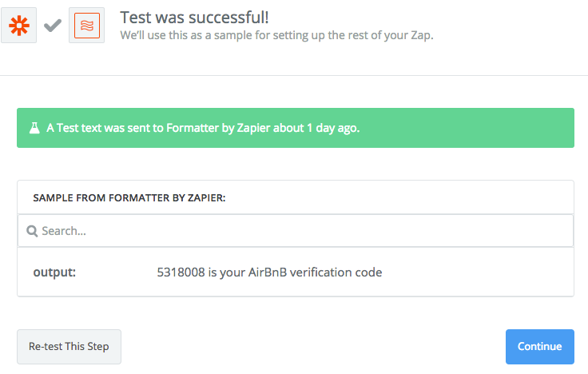Click the magnifying glass search icon
Viewport: 588px width, 374px height.
pyautogui.click(x=32, y=231)
